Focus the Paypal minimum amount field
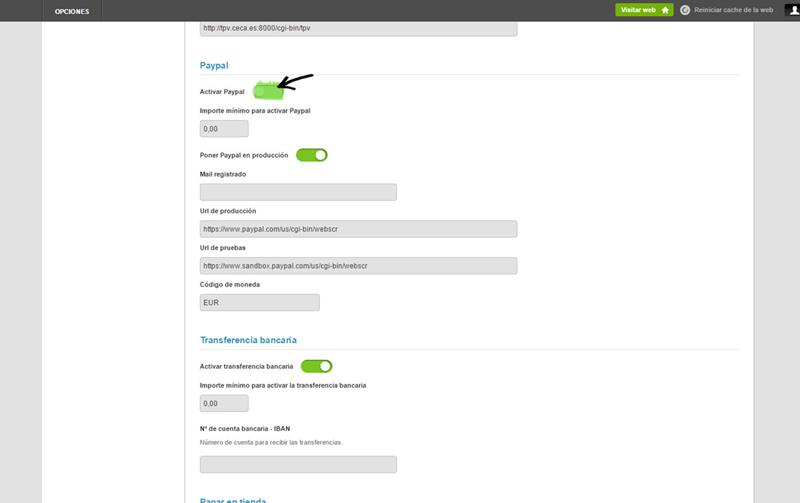The height and width of the screenshot is (503, 800). point(224,129)
